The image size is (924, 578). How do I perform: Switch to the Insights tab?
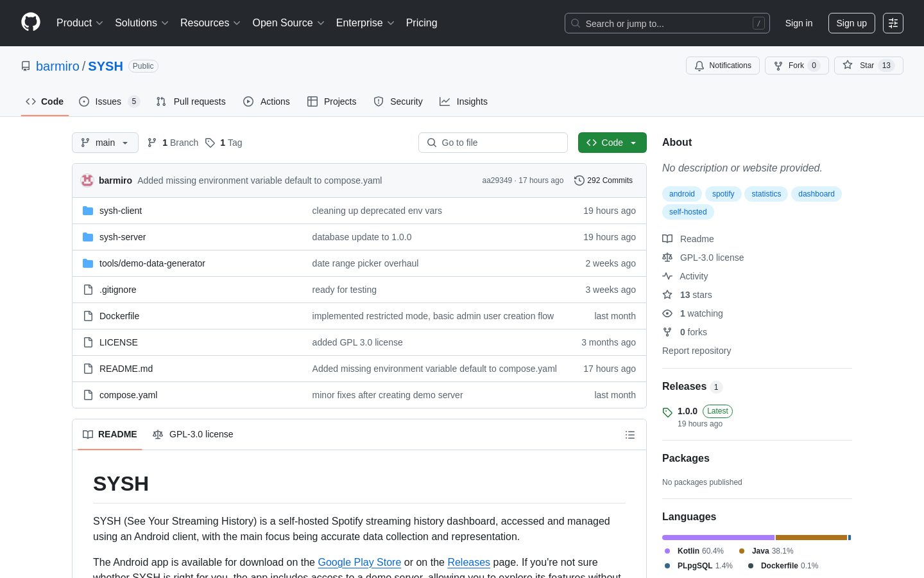point(463,101)
